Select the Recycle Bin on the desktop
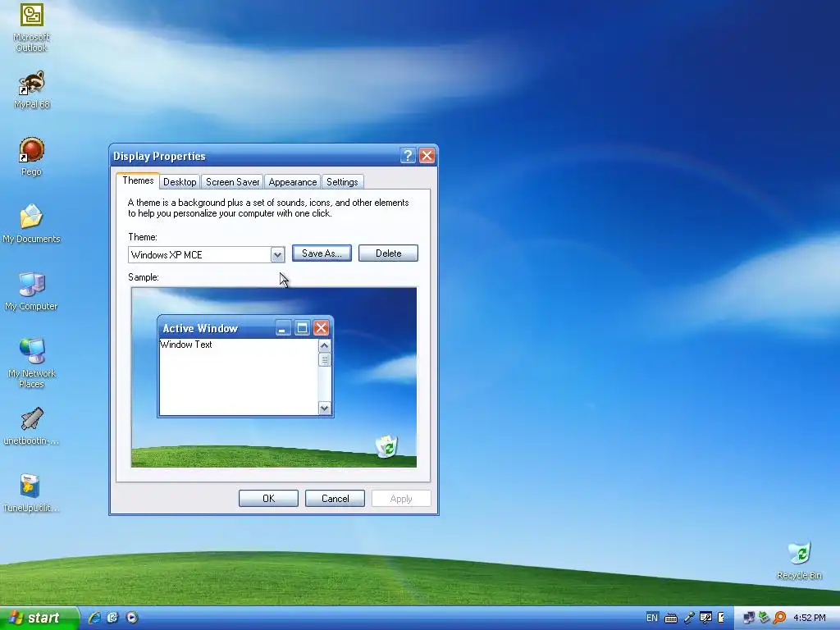 click(x=799, y=561)
